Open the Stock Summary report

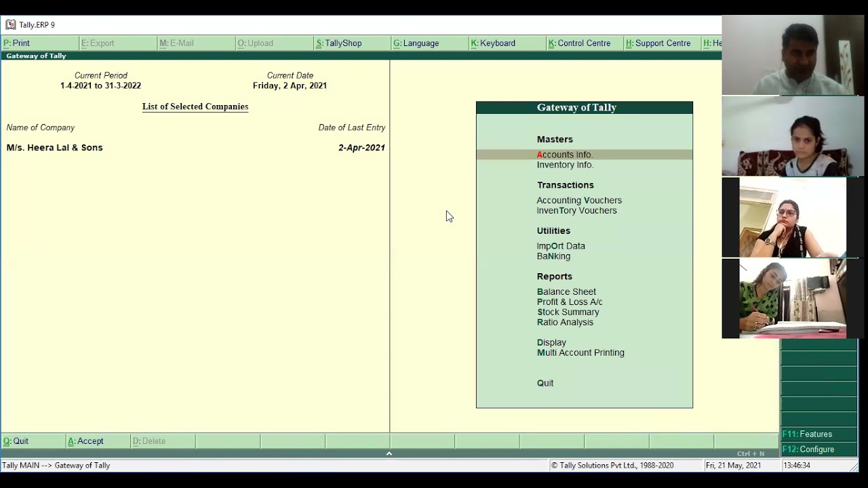pyautogui.click(x=568, y=312)
